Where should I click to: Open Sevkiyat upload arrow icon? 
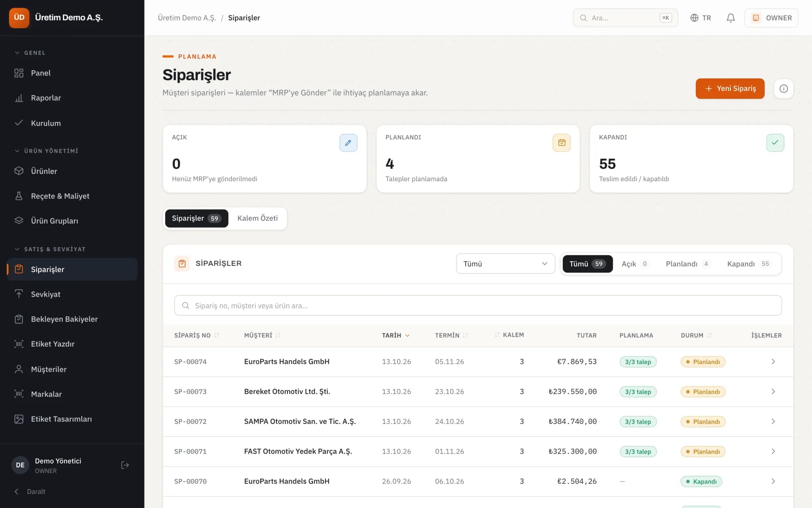[x=19, y=294]
